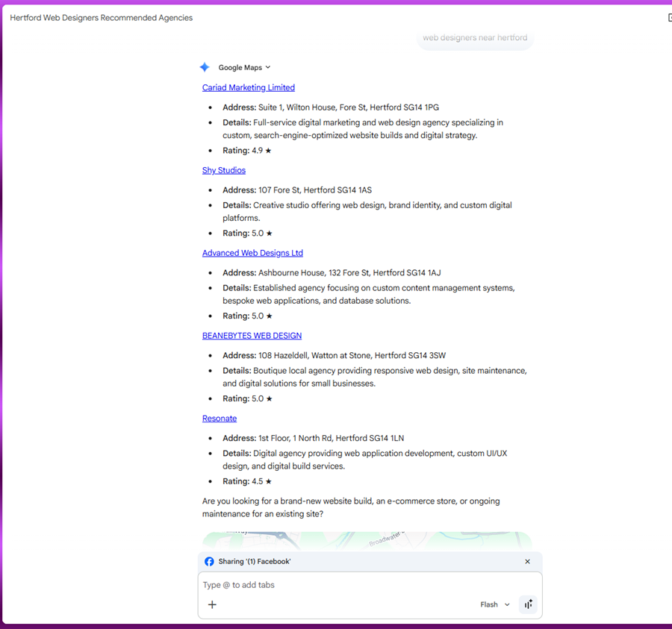Click the Resonate details about web application development
The height and width of the screenshot is (629, 672).
coord(364,459)
